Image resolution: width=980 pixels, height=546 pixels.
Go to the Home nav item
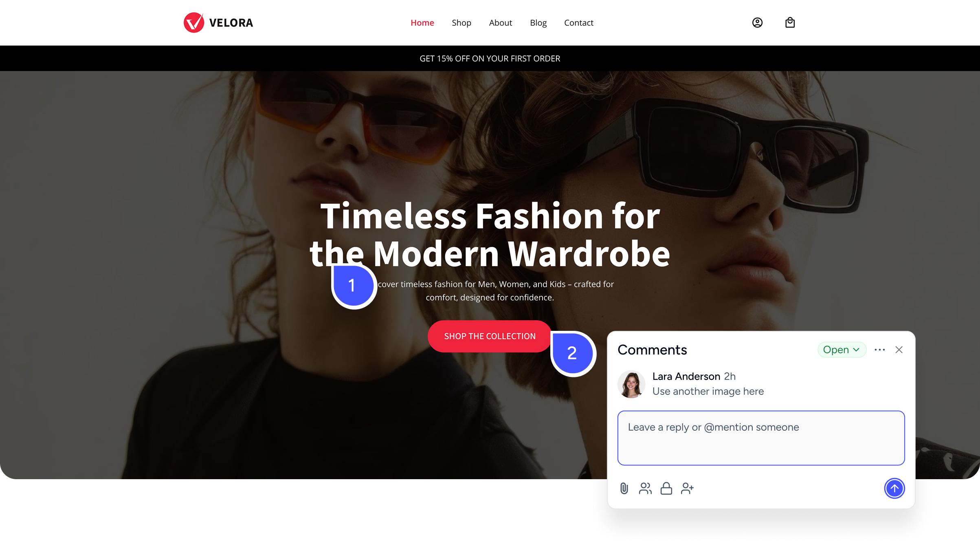pos(422,23)
